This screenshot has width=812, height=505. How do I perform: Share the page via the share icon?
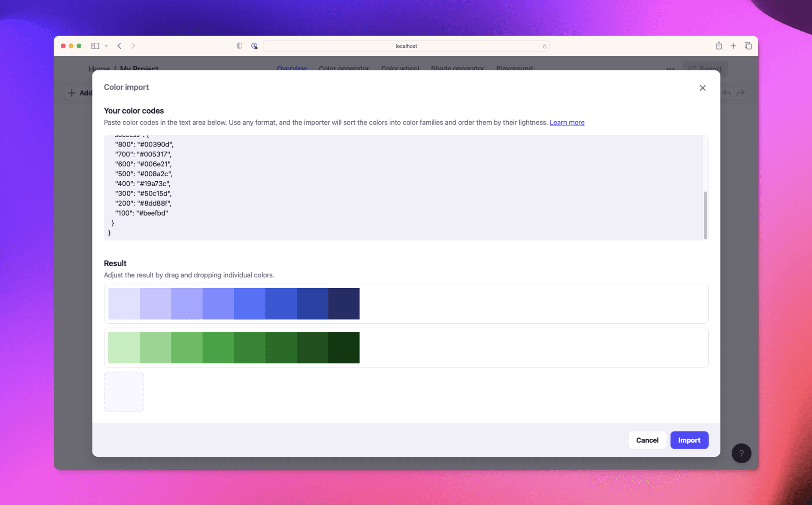click(x=719, y=46)
